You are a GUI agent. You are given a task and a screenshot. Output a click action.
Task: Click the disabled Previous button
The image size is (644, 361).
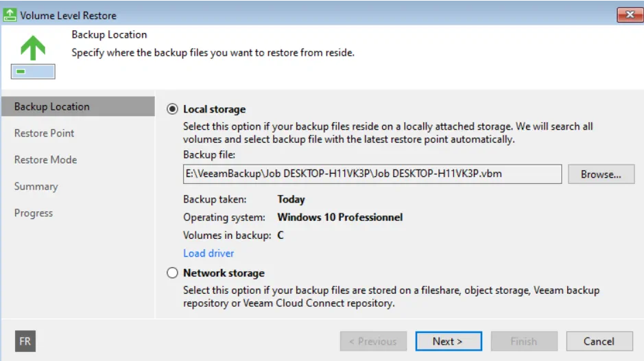coord(373,341)
